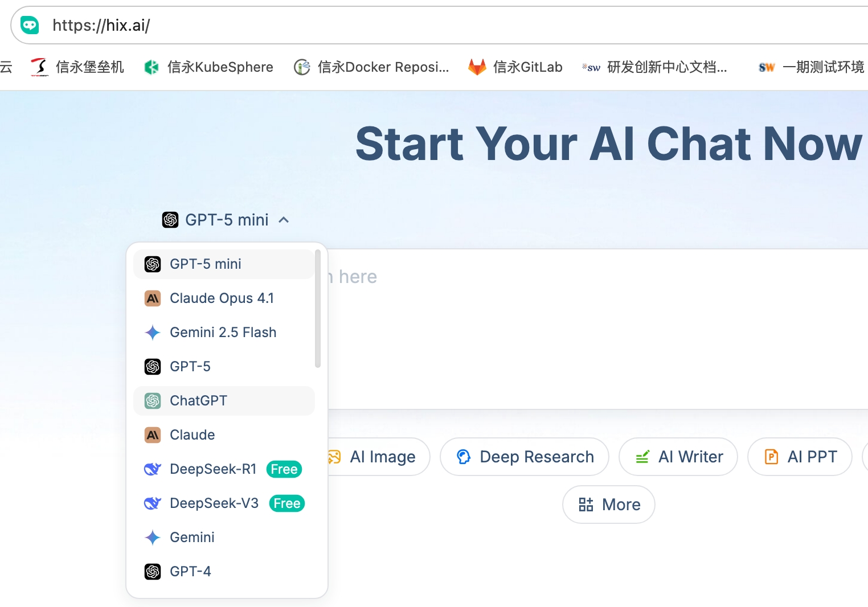The width and height of the screenshot is (868, 607).
Task: Open the AI Writer tool
Action: (x=678, y=457)
